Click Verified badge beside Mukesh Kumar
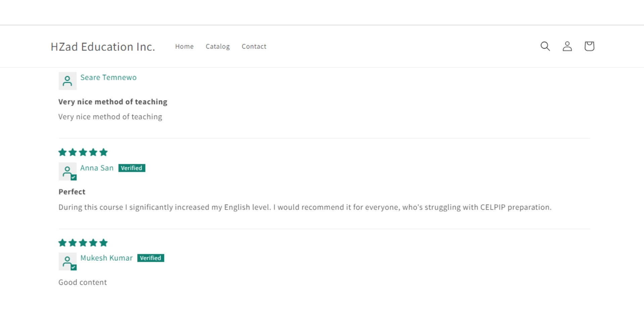Viewport: 644px width, 311px height. (151, 258)
